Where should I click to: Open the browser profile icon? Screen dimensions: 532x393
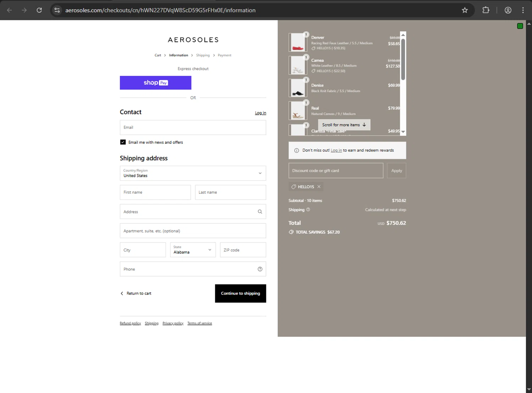pos(508,10)
